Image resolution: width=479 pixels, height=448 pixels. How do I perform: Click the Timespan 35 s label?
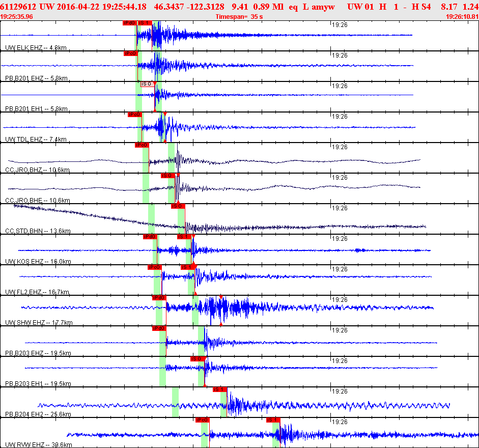240,17
